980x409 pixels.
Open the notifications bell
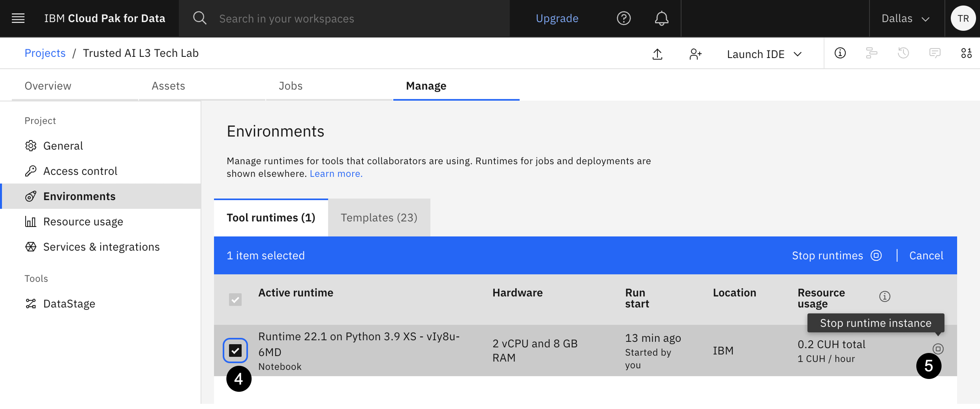(x=661, y=18)
